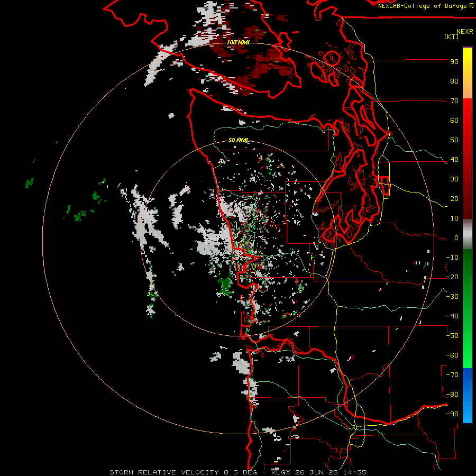
Task: Click the positive "40" scale label
Action: [454, 159]
